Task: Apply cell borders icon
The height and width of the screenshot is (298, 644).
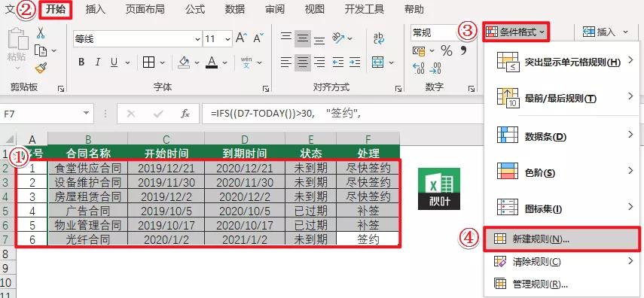Action: tap(148, 62)
